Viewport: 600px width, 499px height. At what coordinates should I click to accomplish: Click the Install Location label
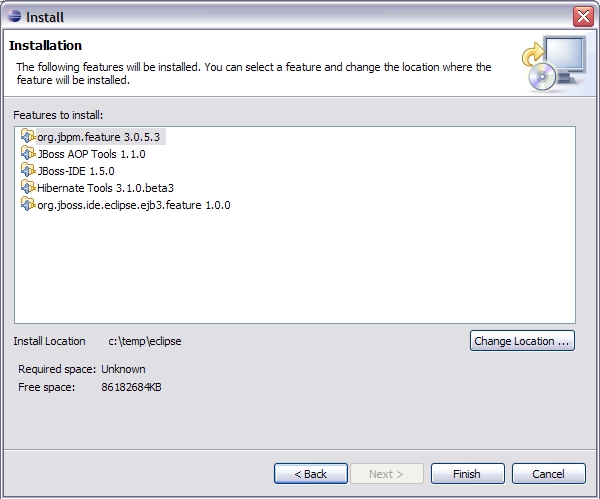click(49, 341)
